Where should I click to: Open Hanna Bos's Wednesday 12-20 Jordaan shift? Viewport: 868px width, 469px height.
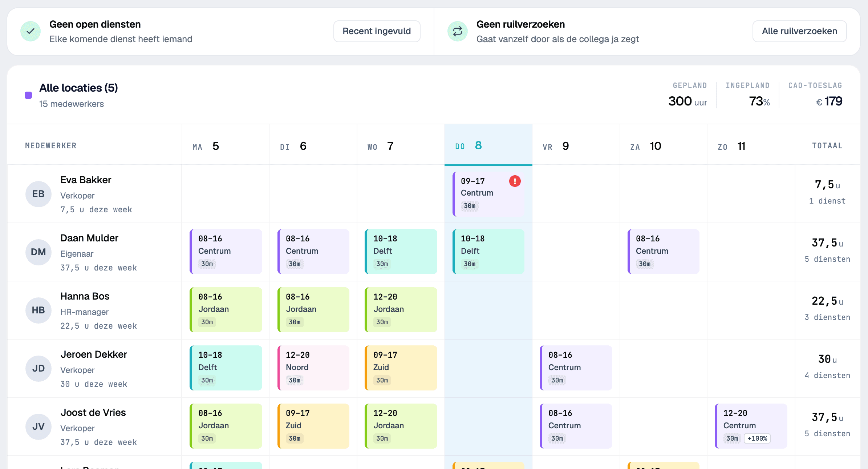tap(401, 310)
